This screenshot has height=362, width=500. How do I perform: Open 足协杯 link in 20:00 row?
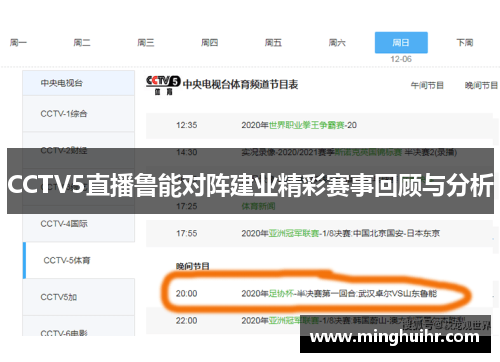(281, 294)
